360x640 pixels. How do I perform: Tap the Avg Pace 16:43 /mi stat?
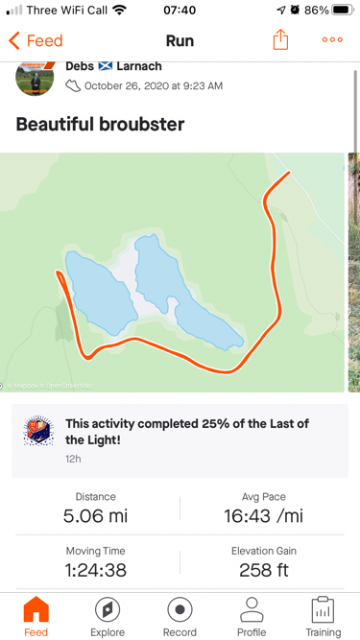click(263, 509)
